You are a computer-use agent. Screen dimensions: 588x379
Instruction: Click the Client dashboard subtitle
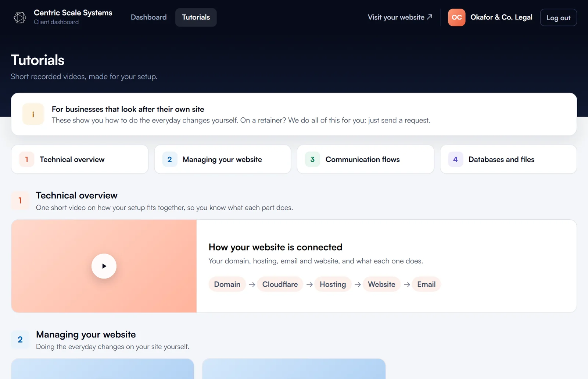click(x=56, y=22)
